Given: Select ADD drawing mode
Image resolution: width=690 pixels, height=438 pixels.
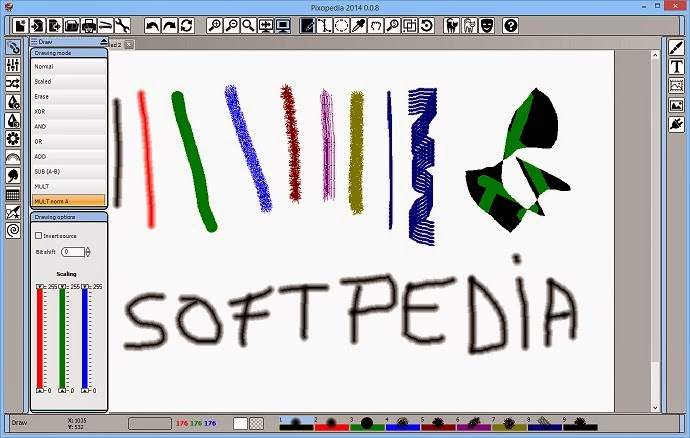Looking at the screenshot, I should click(69, 156).
